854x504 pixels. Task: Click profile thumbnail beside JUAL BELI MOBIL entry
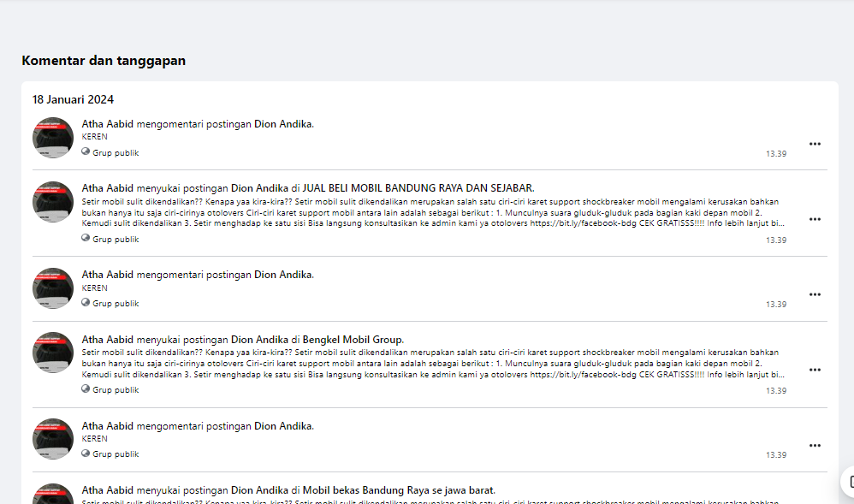(53, 202)
